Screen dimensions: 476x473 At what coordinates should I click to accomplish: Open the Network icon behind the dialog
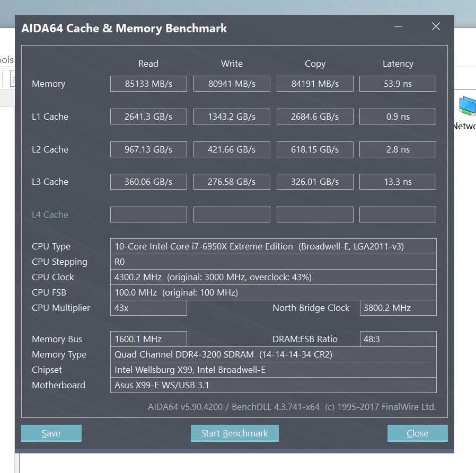(x=466, y=112)
